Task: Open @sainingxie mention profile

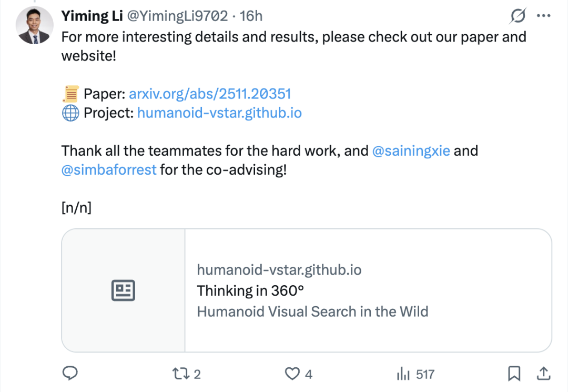Action: tap(411, 151)
